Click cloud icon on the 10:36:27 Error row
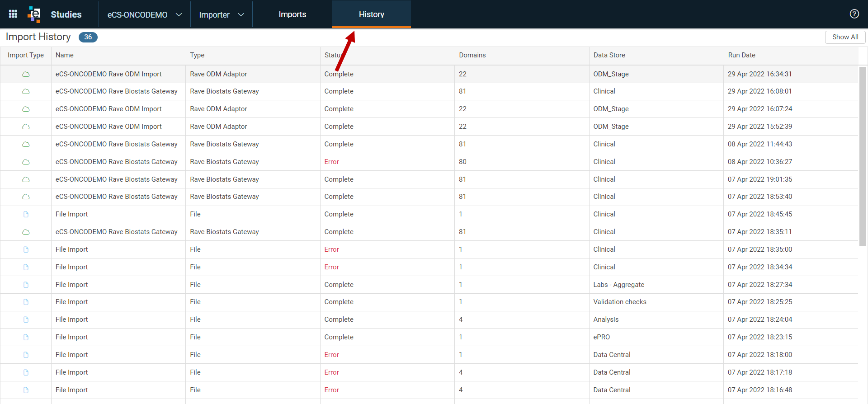Viewport: 868px width, 404px height. pyautogui.click(x=26, y=162)
